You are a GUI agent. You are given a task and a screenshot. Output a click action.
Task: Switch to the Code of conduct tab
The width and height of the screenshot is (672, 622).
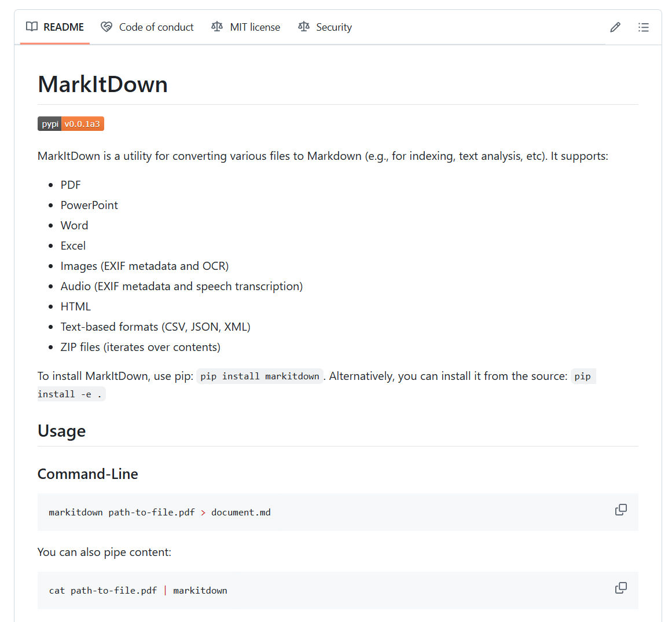click(x=156, y=27)
